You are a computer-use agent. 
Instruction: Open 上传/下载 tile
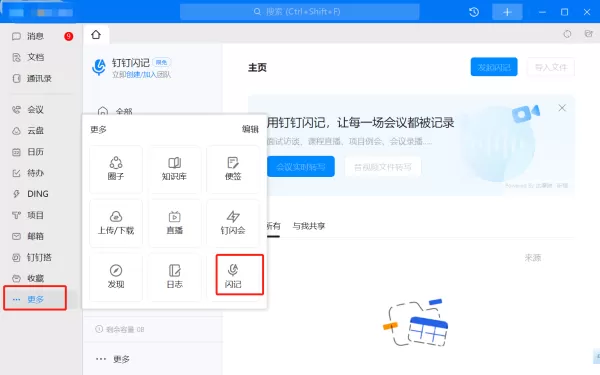click(x=116, y=223)
